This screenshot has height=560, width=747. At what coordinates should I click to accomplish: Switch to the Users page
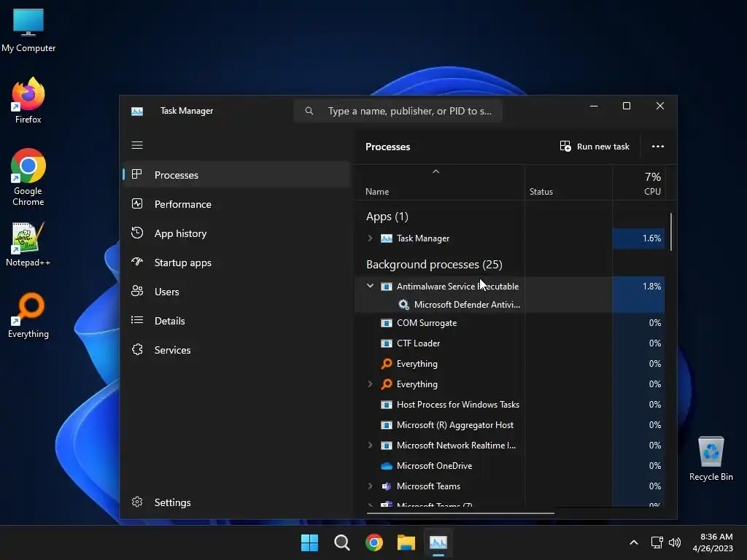pyautogui.click(x=237, y=292)
